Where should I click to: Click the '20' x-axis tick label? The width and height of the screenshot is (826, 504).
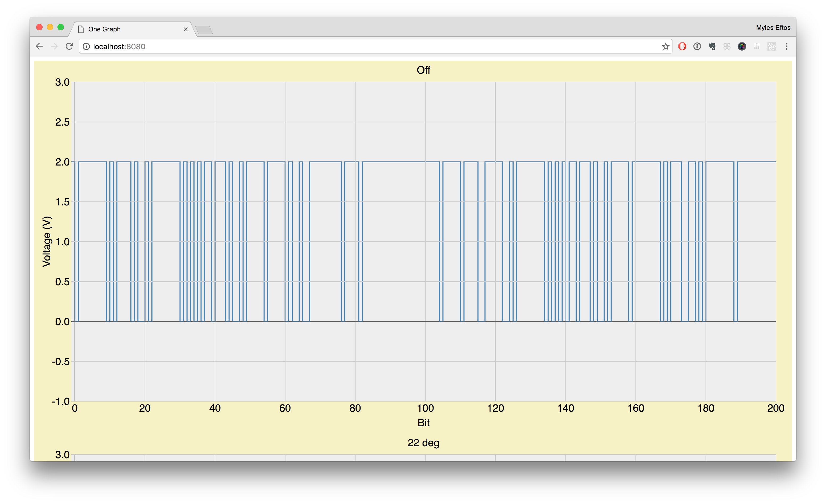click(x=145, y=408)
